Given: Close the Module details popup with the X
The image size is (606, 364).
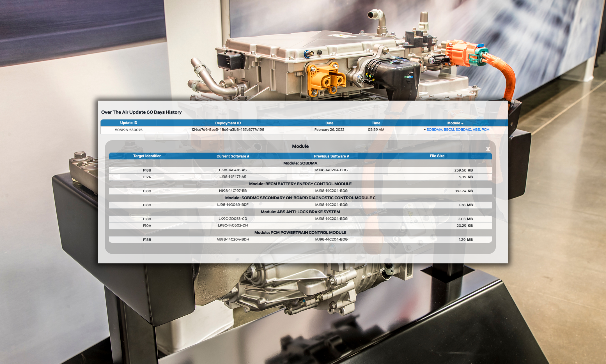Looking at the screenshot, I should tap(488, 149).
